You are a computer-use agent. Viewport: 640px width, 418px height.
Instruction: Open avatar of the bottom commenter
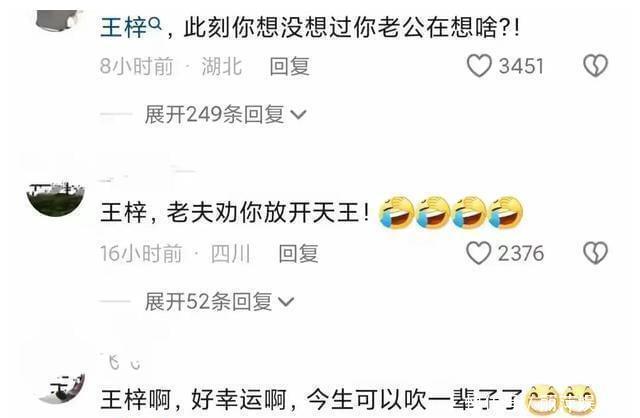(x=61, y=389)
